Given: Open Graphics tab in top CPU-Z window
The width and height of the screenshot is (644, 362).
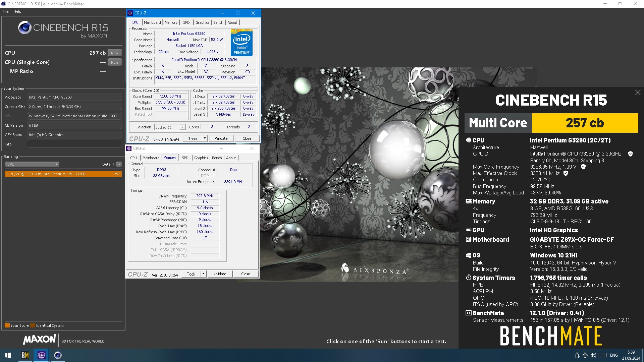Looking at the screenshot, I should point(203,22).
